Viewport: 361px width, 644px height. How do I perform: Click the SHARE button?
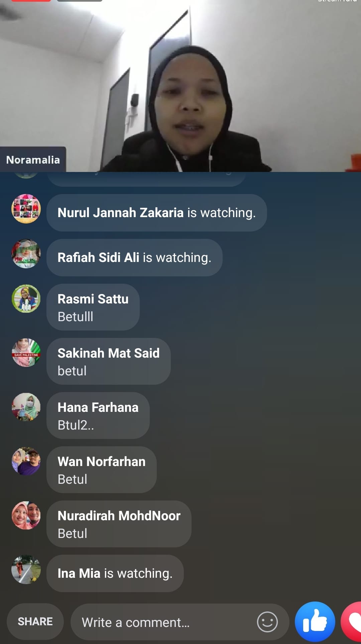click(x=35, y=622)
